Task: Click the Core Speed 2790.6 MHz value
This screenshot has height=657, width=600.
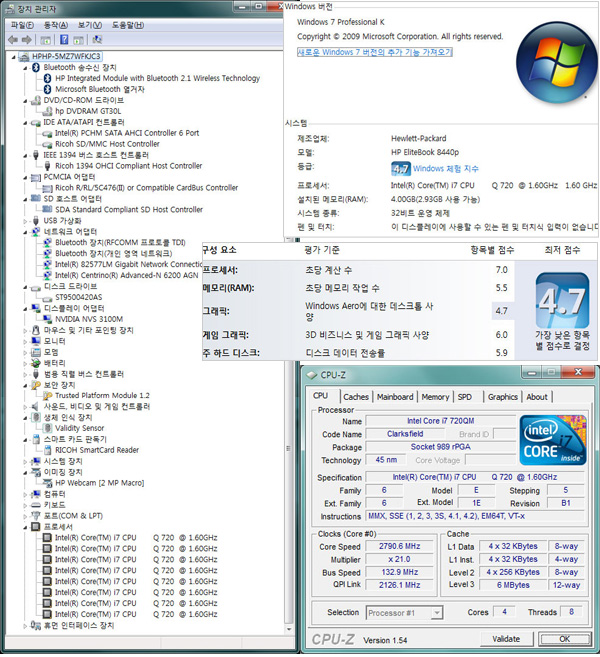Action: tap(399, 546)
